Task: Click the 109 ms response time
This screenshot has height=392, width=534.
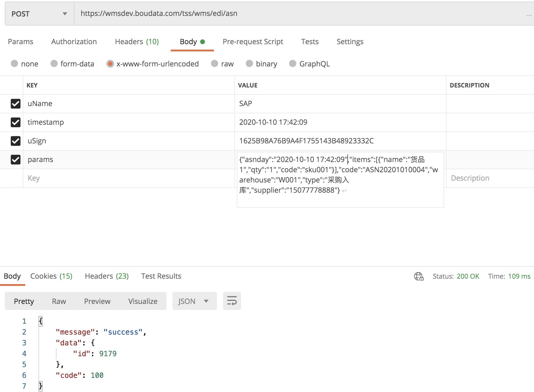Action: pos(519,276)
